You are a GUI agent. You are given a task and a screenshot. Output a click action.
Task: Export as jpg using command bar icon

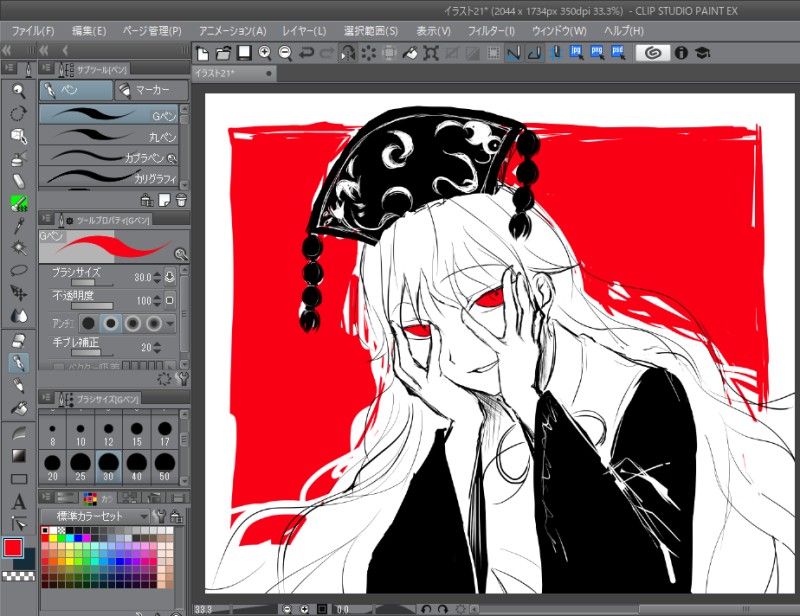pyautogui.click(x=577, y=53)
